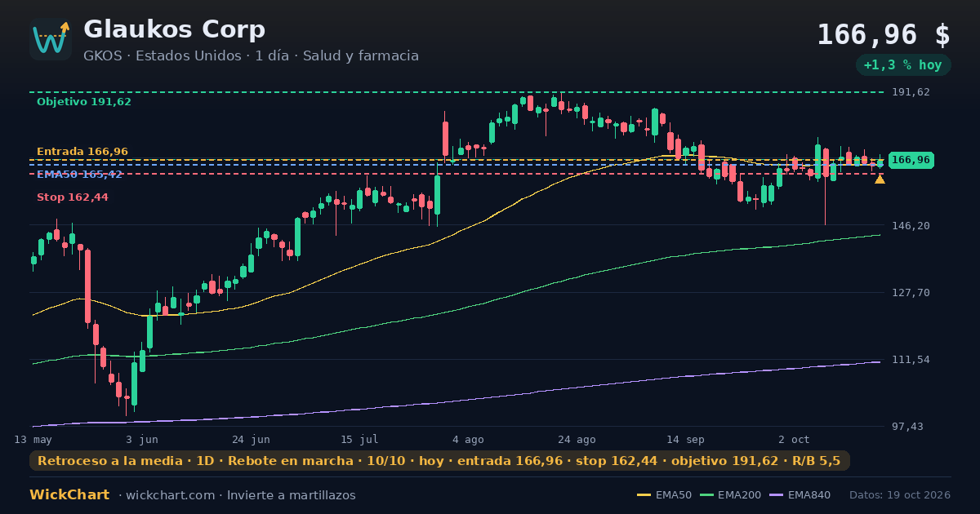
Task: Click the Retroceso a la media summary banner
Action: point(439,461)
